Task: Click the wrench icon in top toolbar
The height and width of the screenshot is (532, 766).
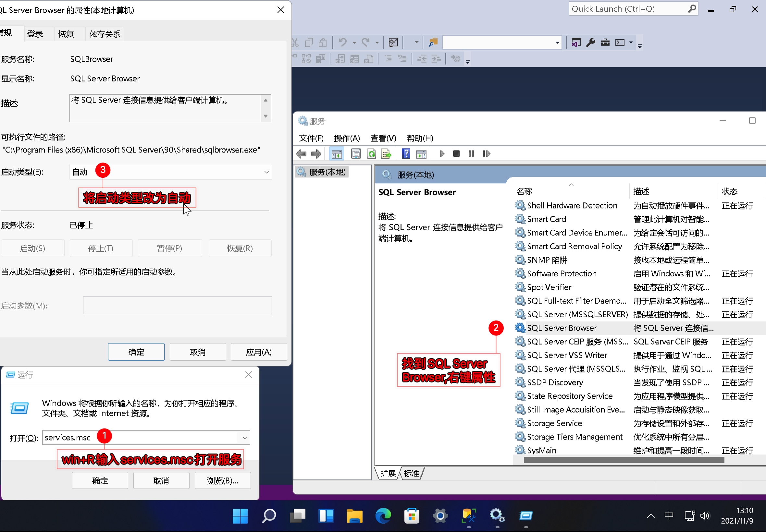Action: coord(591,42)
